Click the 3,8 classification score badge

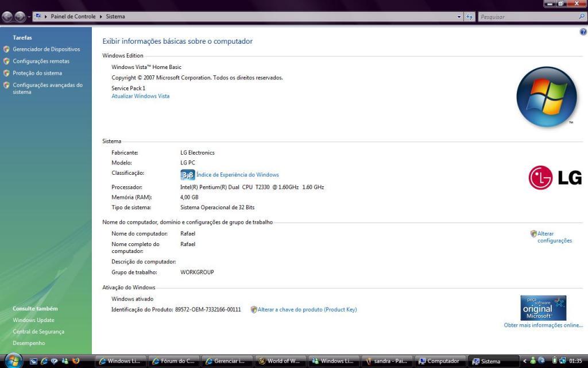click(x=188, y=175)
